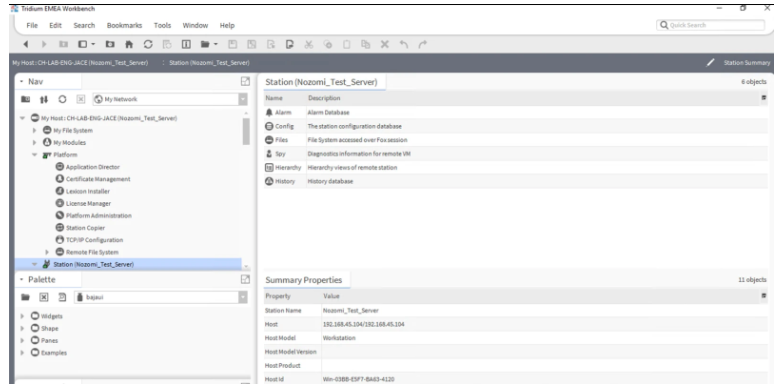Collapse the My Host tree node
Image resolution: width=779 pixels, height=390 pixels.
click(x=22, y=118)
